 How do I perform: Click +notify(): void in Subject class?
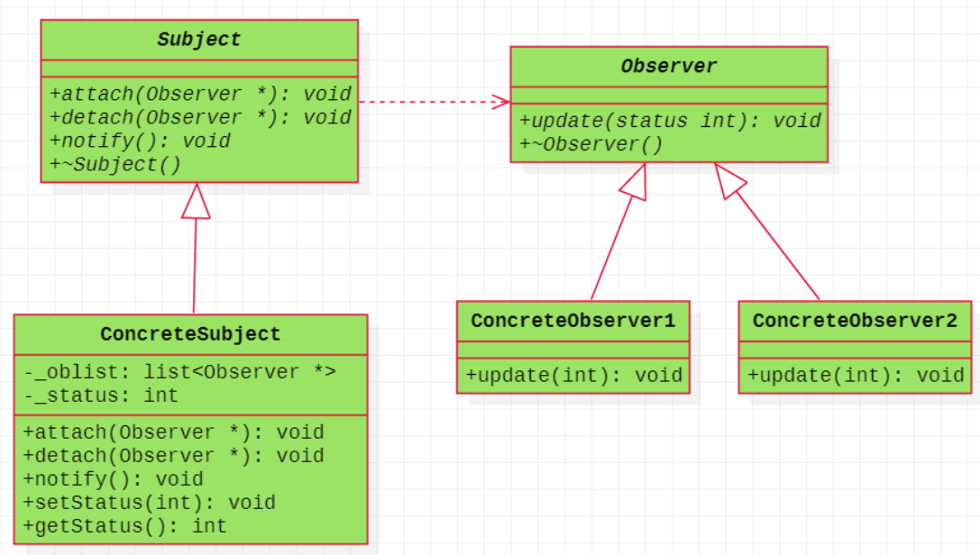tap(140, 141)
